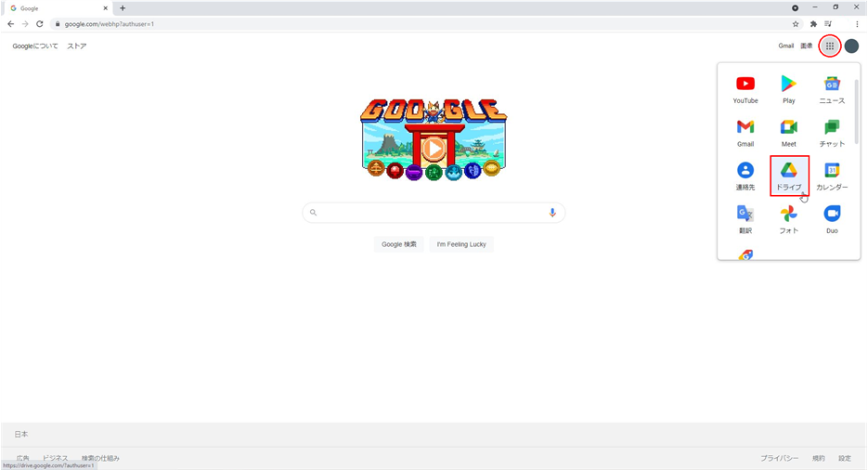Open the Gmail link in the header
Image resolution: width=868 pixels, height=470 pixels.
coord(785,46)
